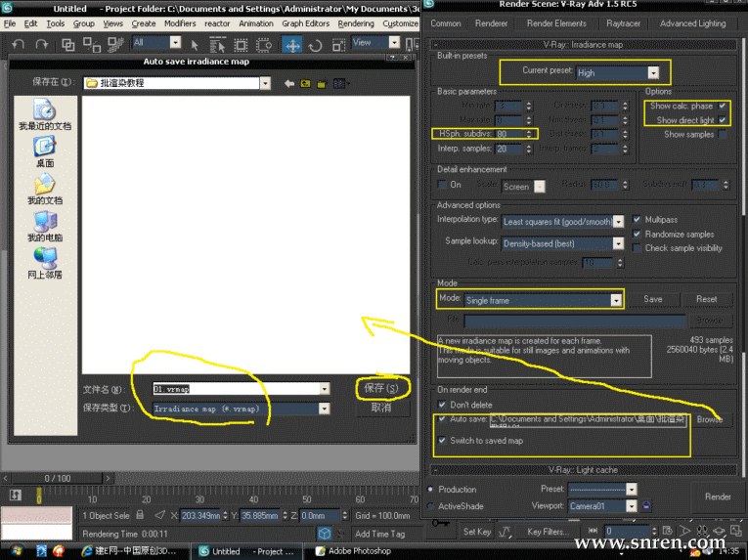Image resolution: width=748 pixels, height=560 pixels.
Task: Click the 保存(S) save button
Action: tap(381, 388)
